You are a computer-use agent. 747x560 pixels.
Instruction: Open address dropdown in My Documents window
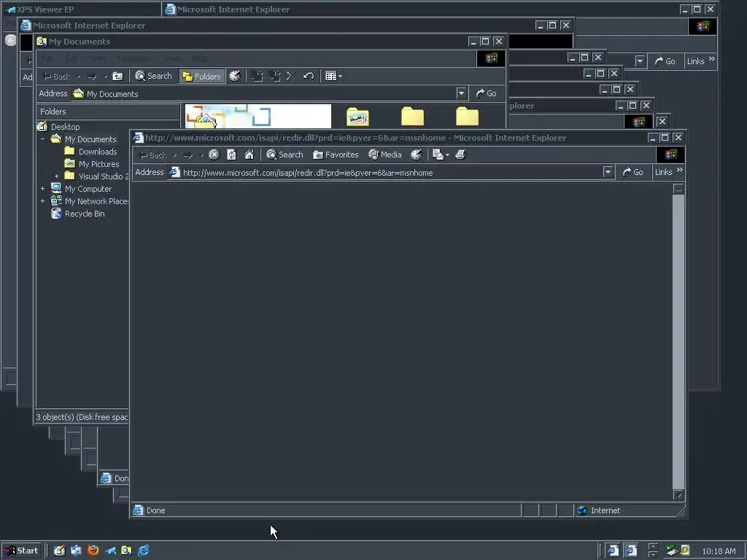point(461,93)
